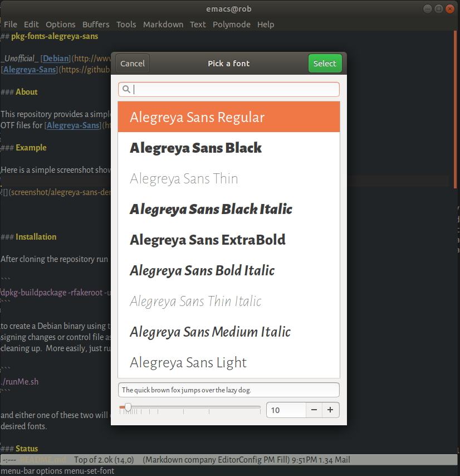Open the Tools menu
Image resolution: width=460 pixels, height=476 pixels.
tap(126, 25)
